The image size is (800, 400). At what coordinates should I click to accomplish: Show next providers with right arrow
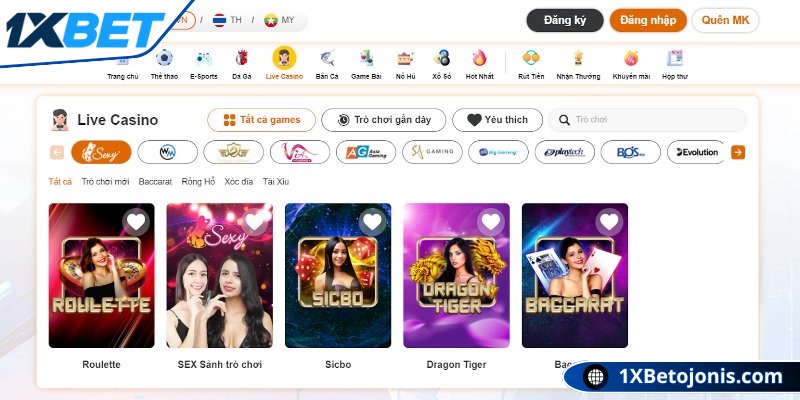click(x=738, y=152)
